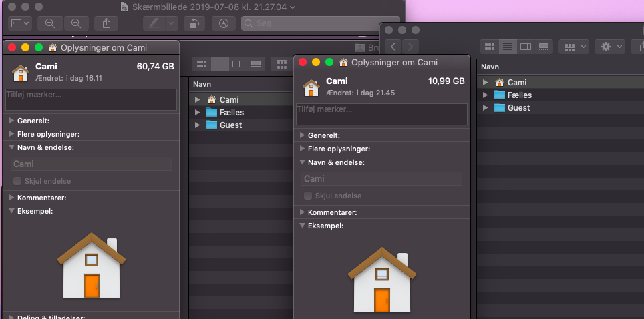
Task: Expand the Fælles folder in right Finder list
Action: (486, 95)
